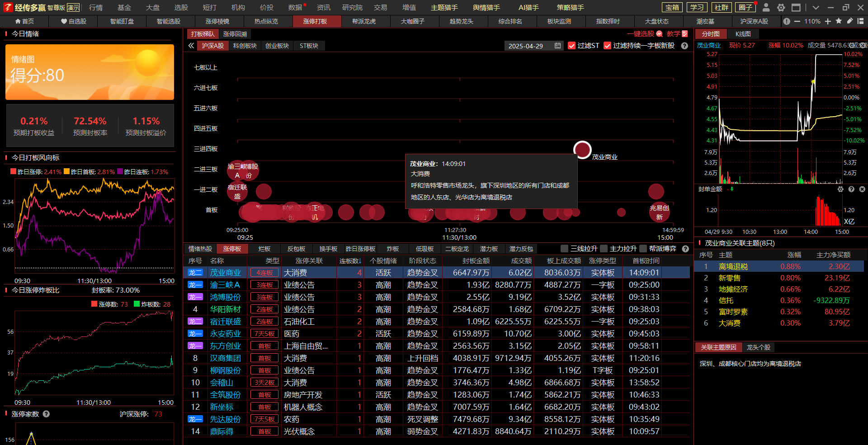Click the star favorite icon in toolbar
The width and height of the screenshot is (868, 445).
839,21
